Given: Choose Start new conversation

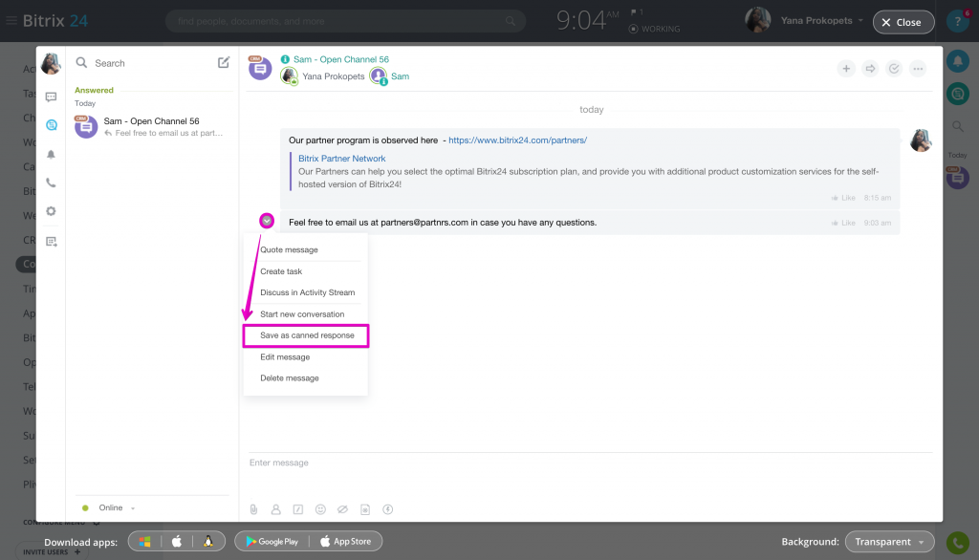Looking at the screenshot, I should tap(302, 314).
